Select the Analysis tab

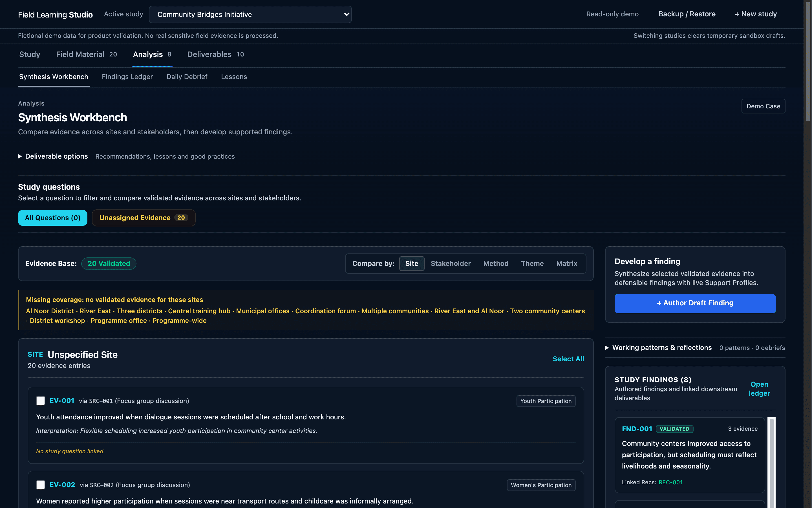point(152,54)
